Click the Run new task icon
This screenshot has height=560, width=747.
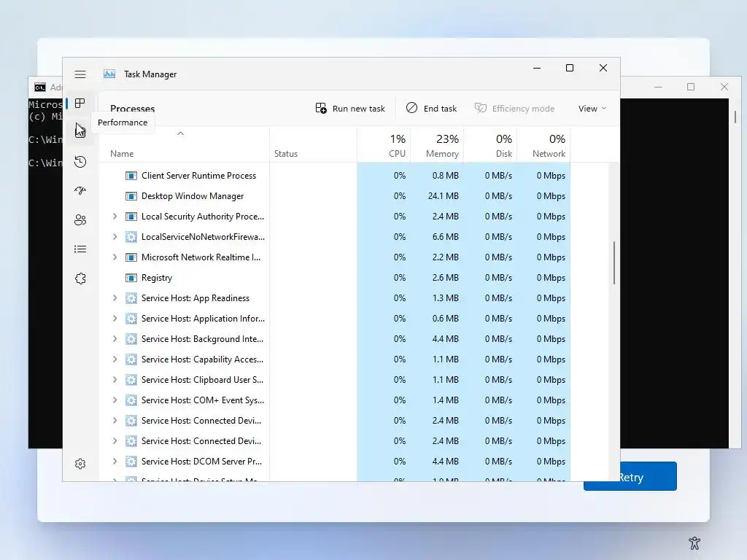click(x=321, y=109)
